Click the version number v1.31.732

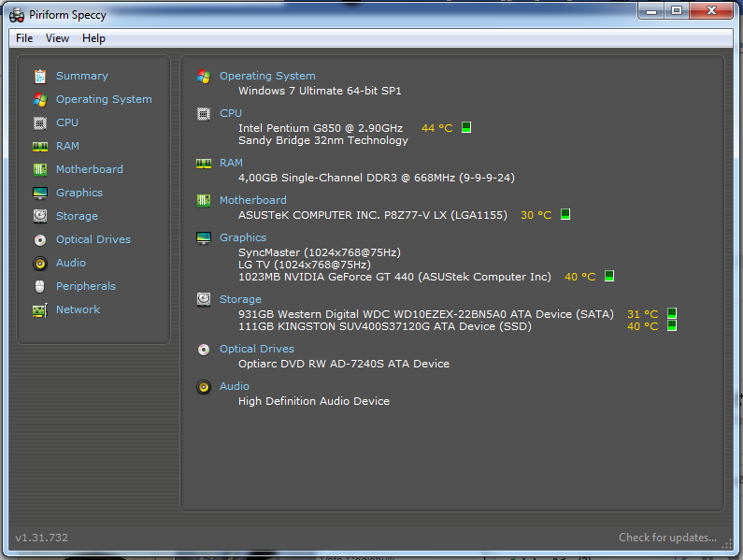click(x=42, y=538)
